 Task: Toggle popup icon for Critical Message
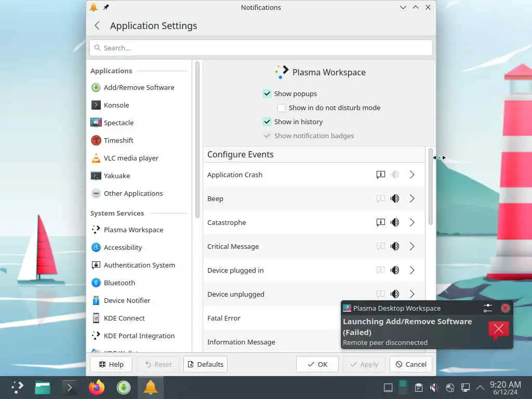point(381,246)
